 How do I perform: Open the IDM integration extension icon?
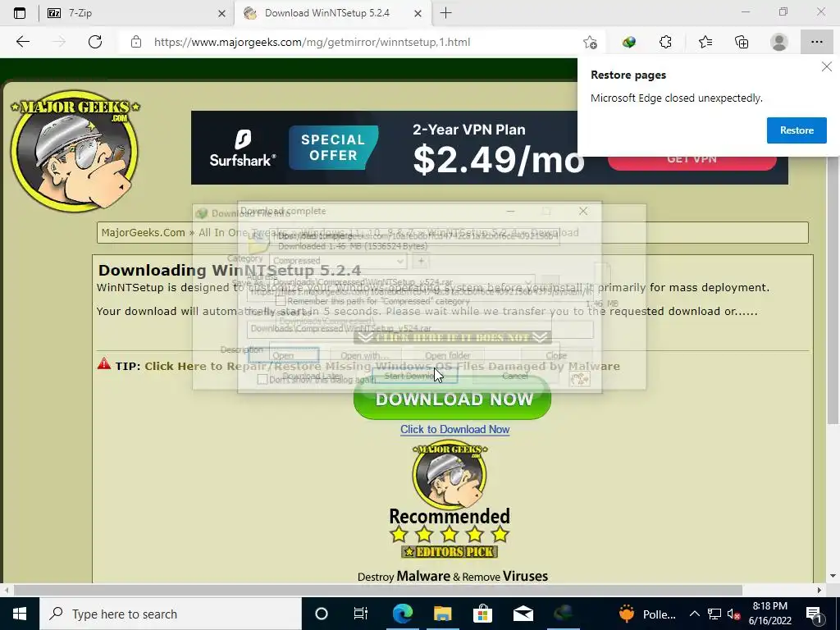(x=629, y=42)
